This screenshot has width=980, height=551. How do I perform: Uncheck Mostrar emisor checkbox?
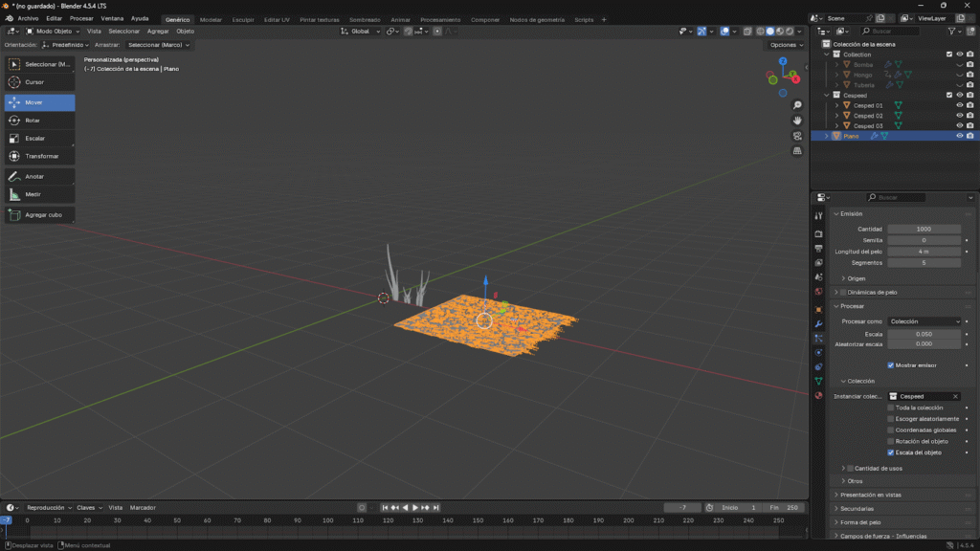point(891,365)
